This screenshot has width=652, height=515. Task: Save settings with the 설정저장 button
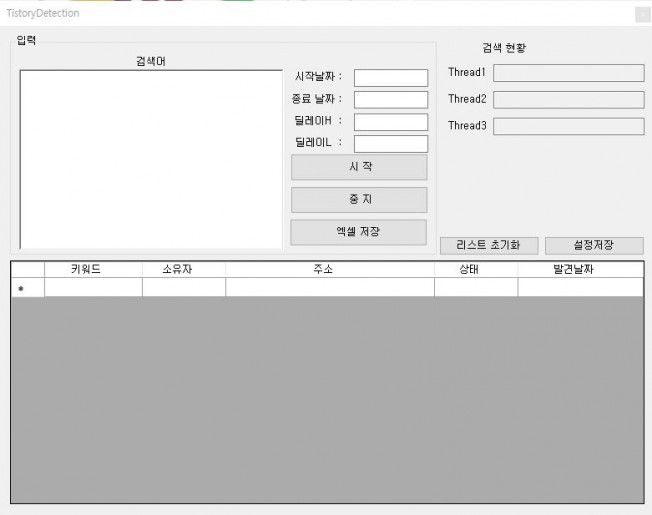(x=593, y=245)
